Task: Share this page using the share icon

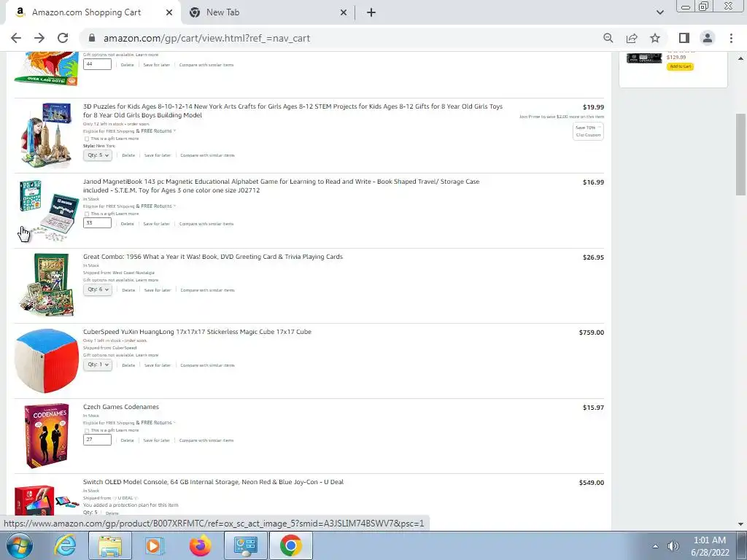Action: point(632,38)
